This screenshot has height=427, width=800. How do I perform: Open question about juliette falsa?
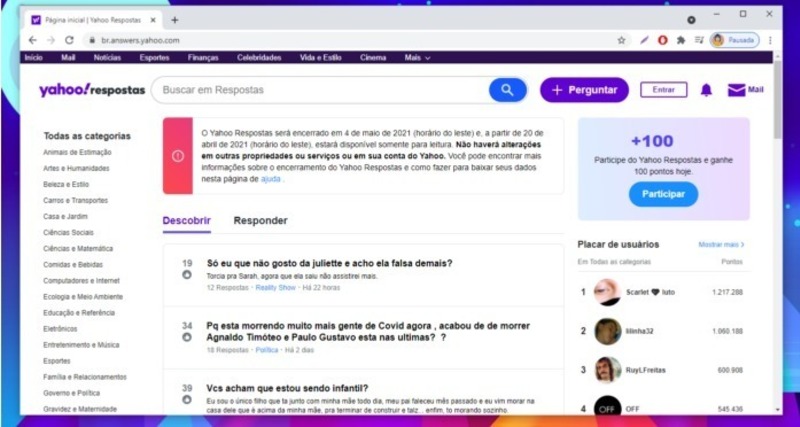(x=330, y=263)
